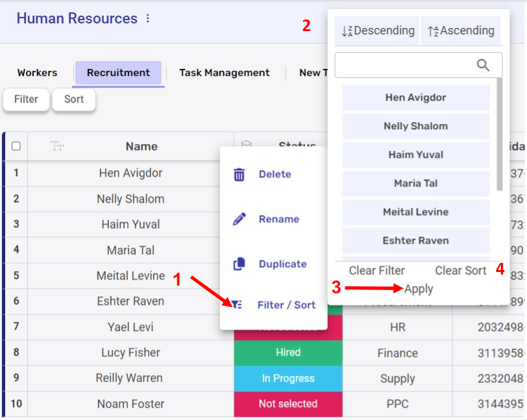Toggle the select-all rows checkbox
Screen dimensions: 527x420
16,146
